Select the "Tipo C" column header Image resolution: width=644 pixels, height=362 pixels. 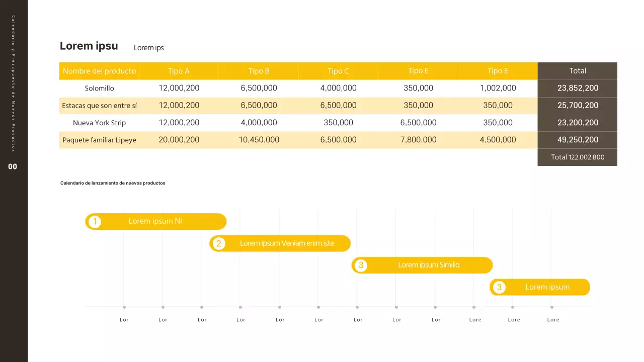pos(338,71)
